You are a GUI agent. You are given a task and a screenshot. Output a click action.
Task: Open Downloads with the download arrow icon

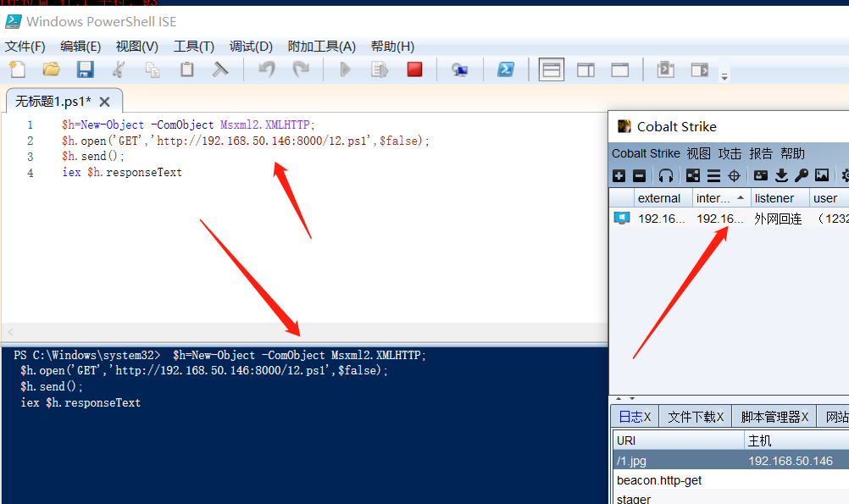tap(781, 175)
